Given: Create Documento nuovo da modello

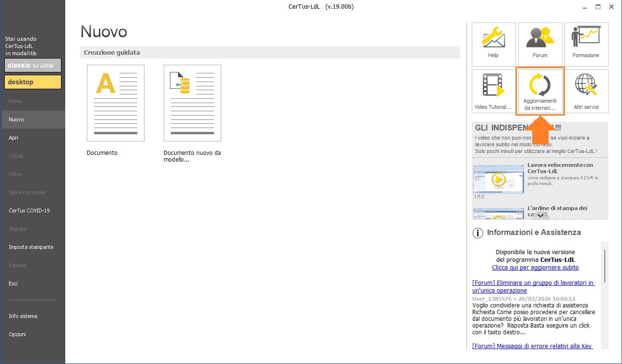Looking at the screenshot, I should click(x=192, y=103).
